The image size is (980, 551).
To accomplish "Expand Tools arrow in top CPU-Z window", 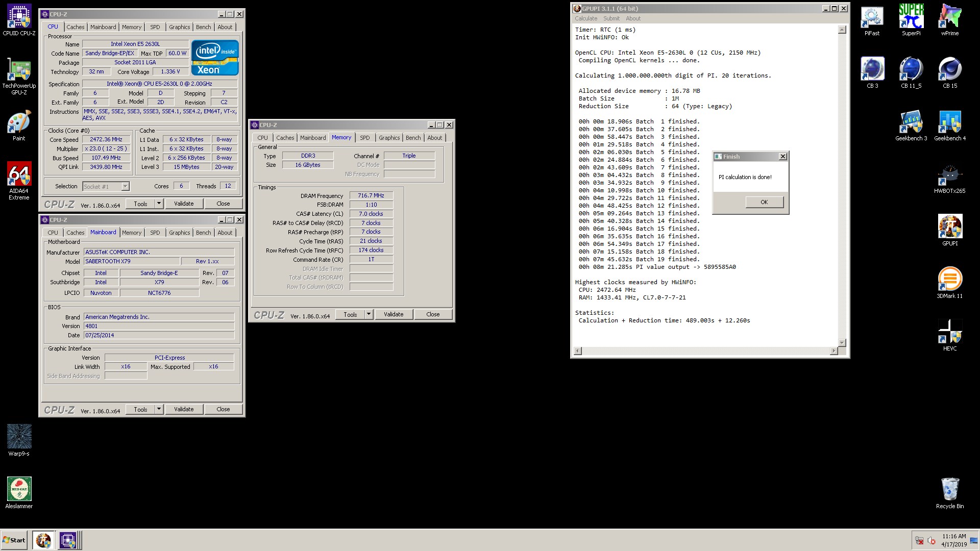I will point(159,204).
